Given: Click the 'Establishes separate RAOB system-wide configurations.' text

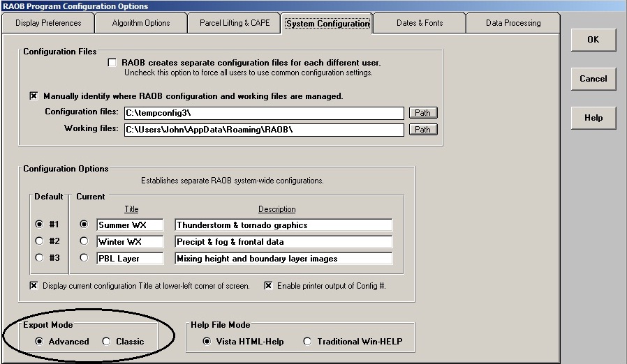Looking at the screenshot, I should click(x=233, y=181).
